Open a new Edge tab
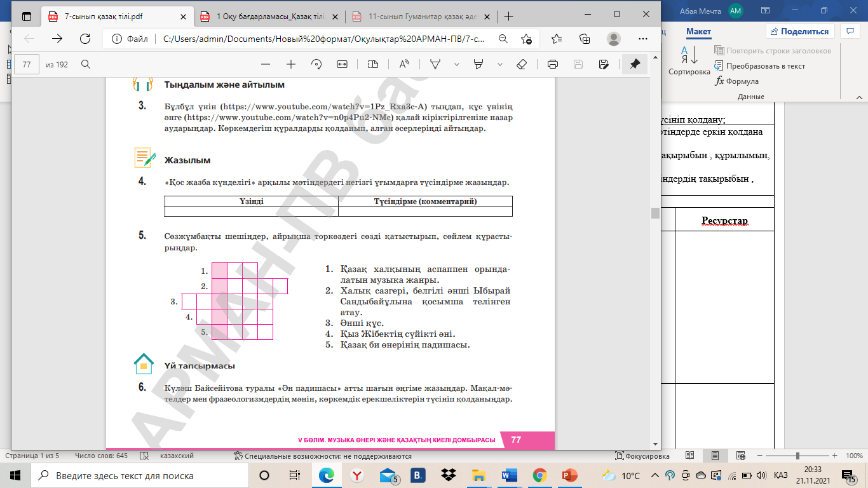868x488 pixels. click(x=508, y=17)
